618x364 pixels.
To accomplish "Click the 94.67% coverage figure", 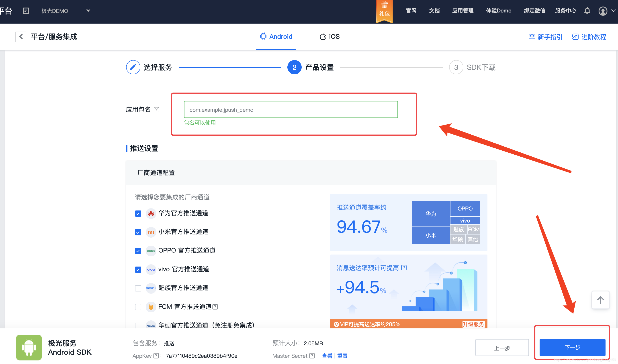I will click(x=362, y=227).
